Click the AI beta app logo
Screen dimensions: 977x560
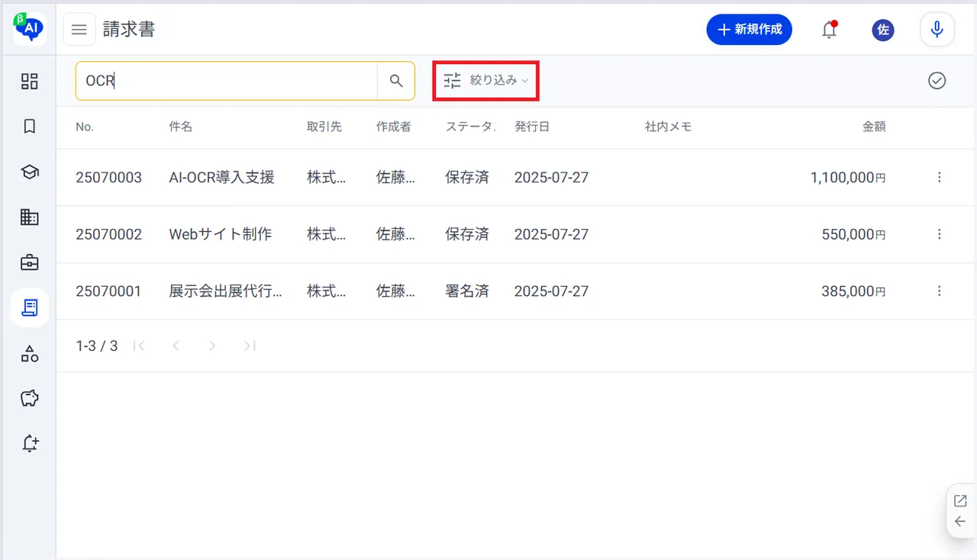(29, 28)
